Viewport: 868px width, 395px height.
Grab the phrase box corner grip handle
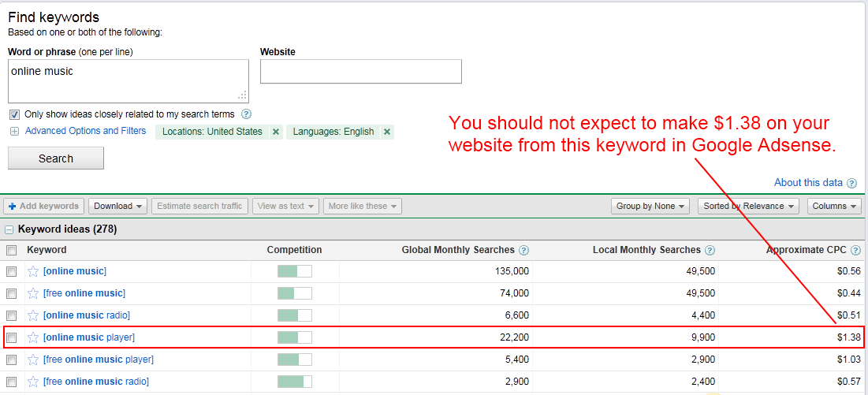pos(243,95)
